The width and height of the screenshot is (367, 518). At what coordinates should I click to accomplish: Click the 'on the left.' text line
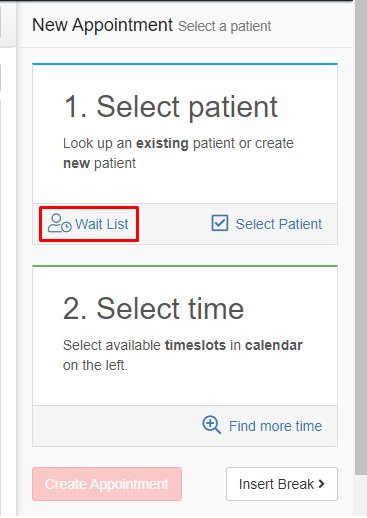pos(95,365)
